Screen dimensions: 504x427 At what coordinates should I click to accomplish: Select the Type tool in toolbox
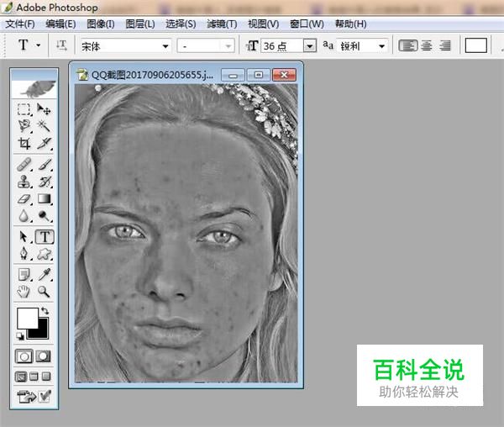coord(45,237)
